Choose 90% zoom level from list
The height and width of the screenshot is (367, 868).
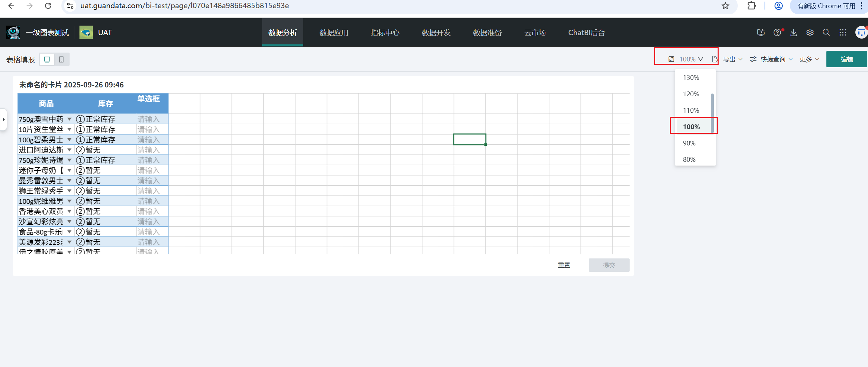tap(689, 143)
